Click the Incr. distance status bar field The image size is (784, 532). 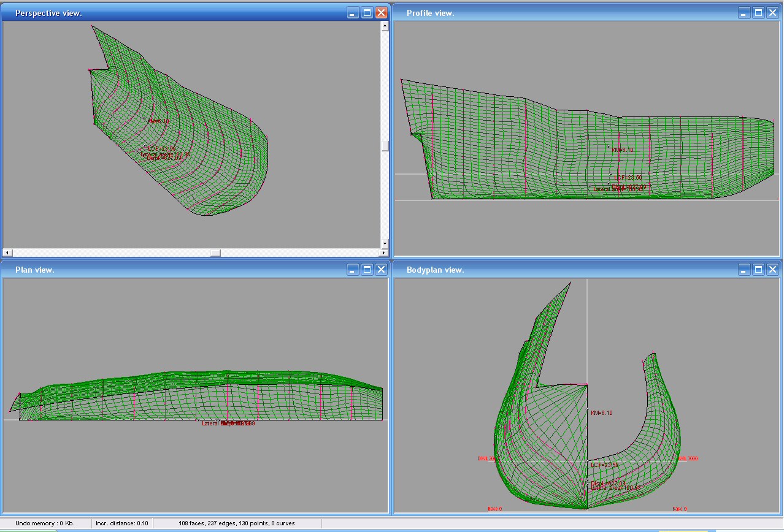click(x=121, y=523)
